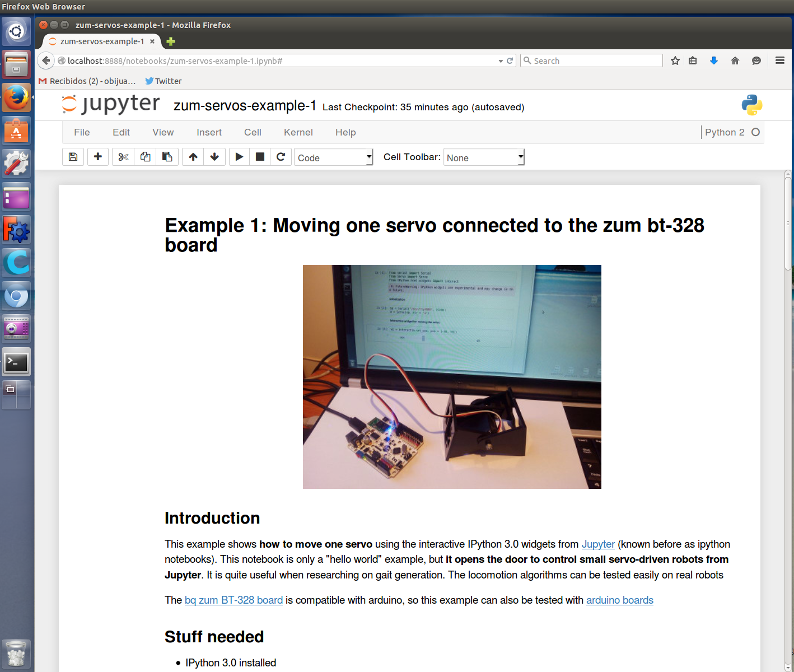Open the Files manager in the launcher
This screenshot has width=794, height=672.
click(x=16, y=64)
